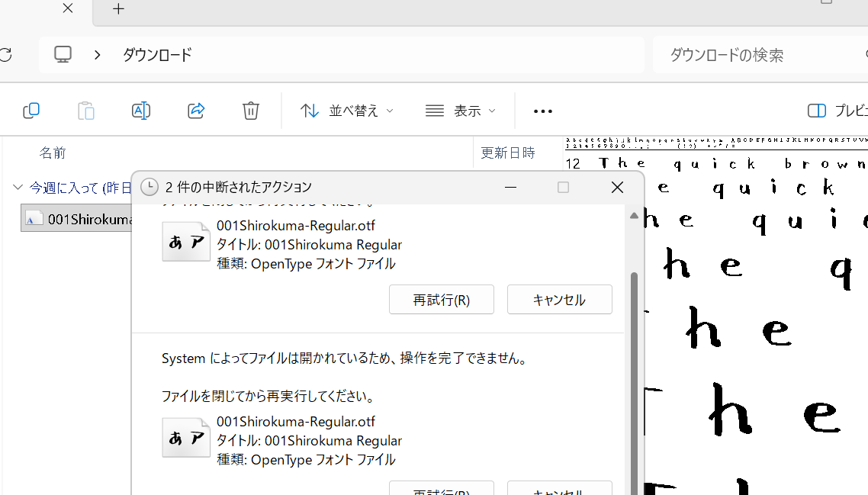
Task: Click the Copy icon in toolbar
Action: point(31,111)
